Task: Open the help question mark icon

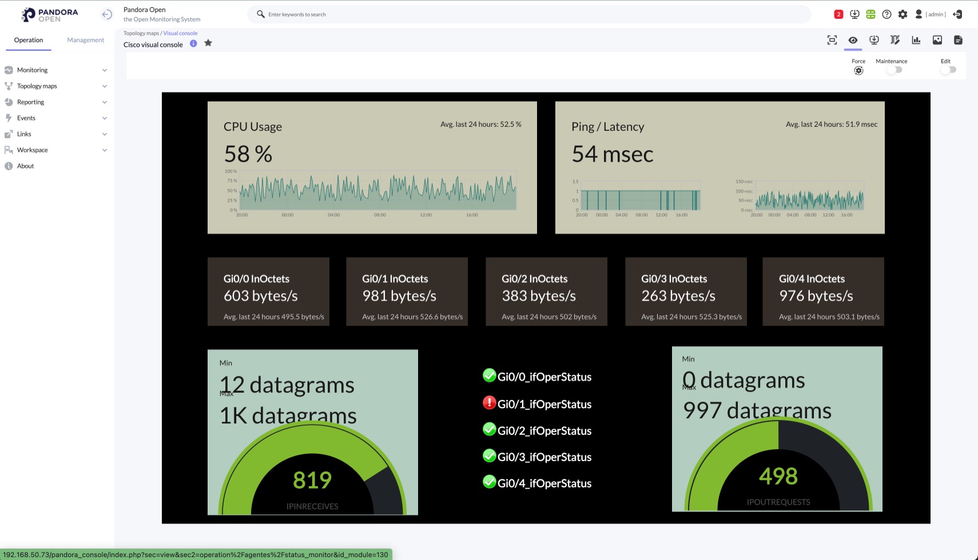Action: tap(886, 14)
